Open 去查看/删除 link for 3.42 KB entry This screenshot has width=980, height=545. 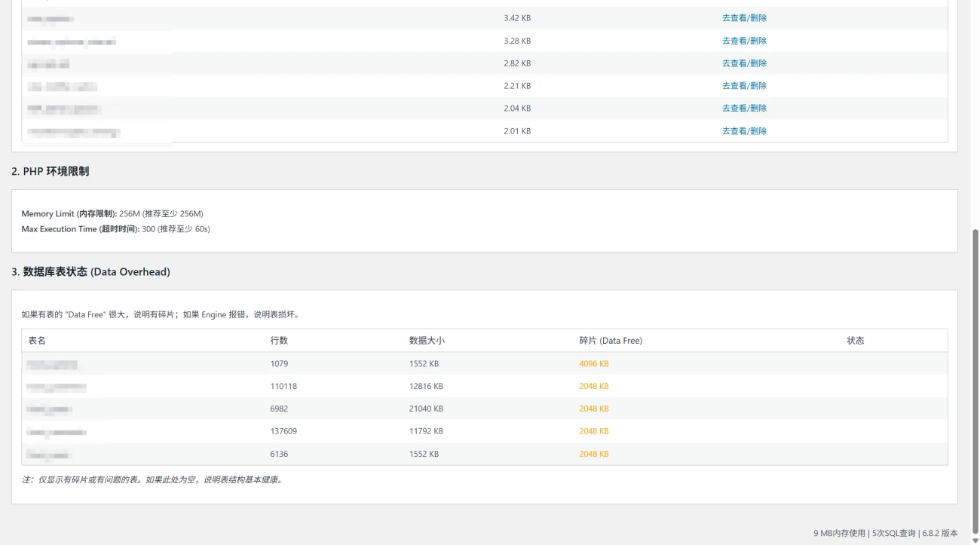[744, 18]
